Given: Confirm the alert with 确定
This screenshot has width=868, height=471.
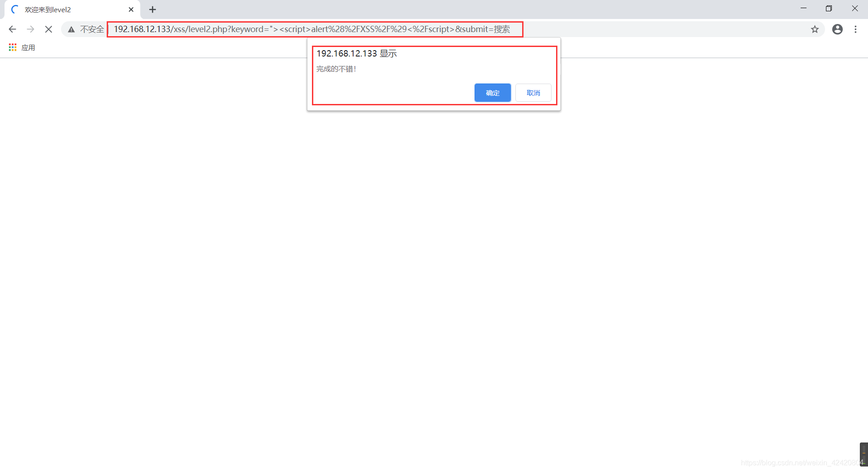Looking at the screenshot, I should click(492, 93).
